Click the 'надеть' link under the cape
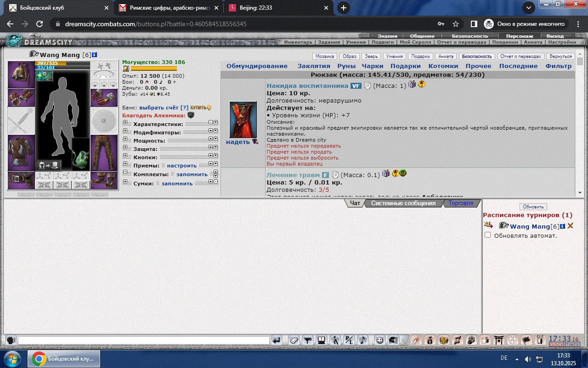 tap(238, 142)
